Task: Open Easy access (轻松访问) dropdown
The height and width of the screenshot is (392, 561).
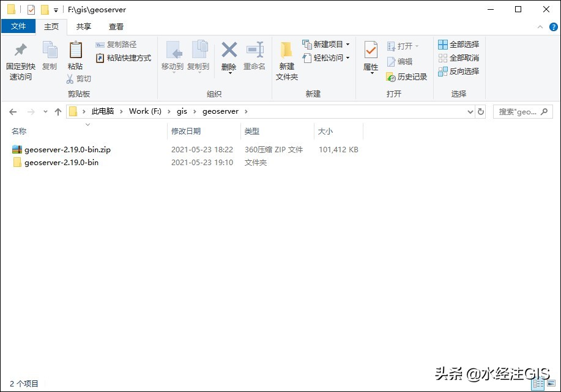Action: [326, 57]
